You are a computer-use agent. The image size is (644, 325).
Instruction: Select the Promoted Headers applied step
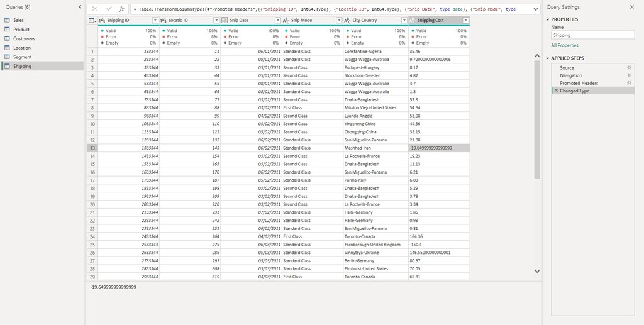point(592,83)
